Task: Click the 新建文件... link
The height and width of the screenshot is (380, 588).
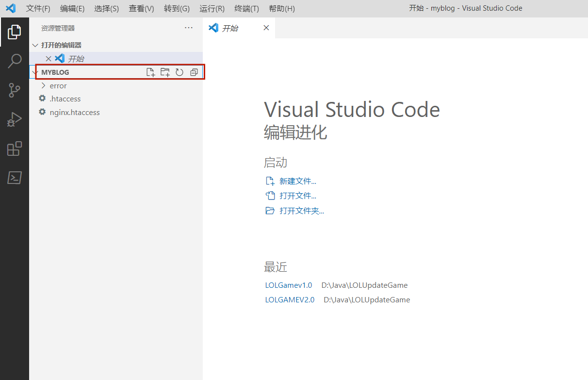Action: click(x=298, y=181)
